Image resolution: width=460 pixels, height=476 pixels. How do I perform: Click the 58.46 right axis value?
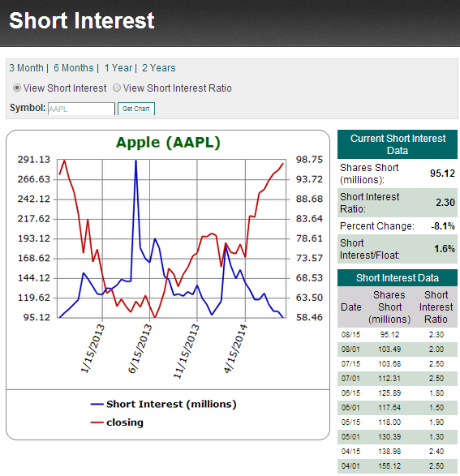(309, 318)
